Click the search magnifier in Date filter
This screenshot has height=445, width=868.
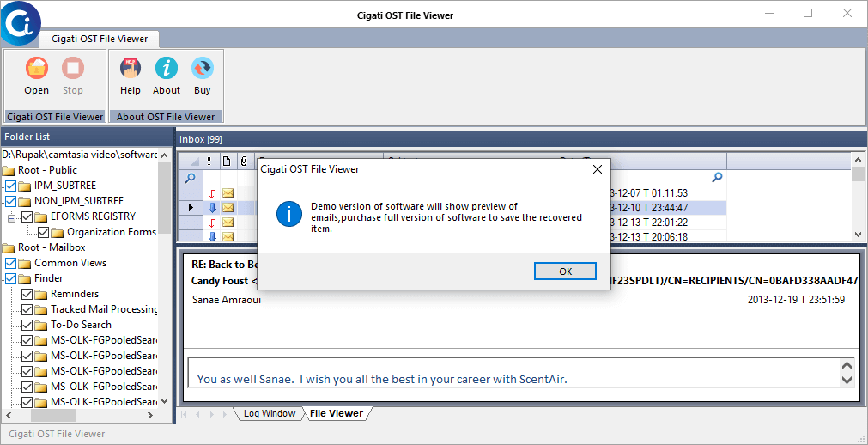pos(717,178)
